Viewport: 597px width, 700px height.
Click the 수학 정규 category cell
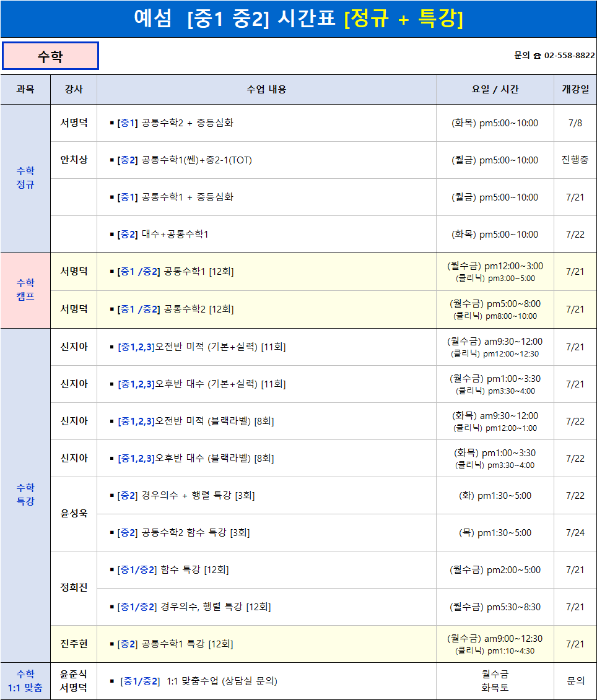[25, 178]
